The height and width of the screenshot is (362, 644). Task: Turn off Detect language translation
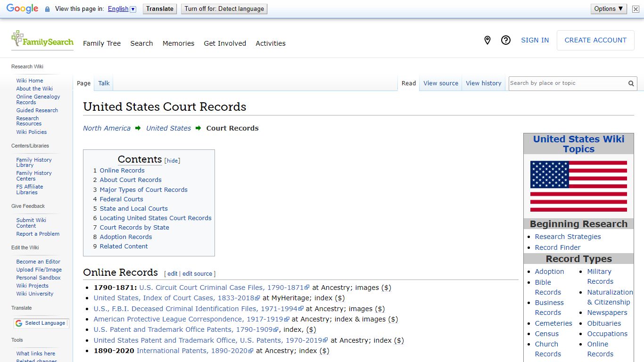[x=224, y=9]
